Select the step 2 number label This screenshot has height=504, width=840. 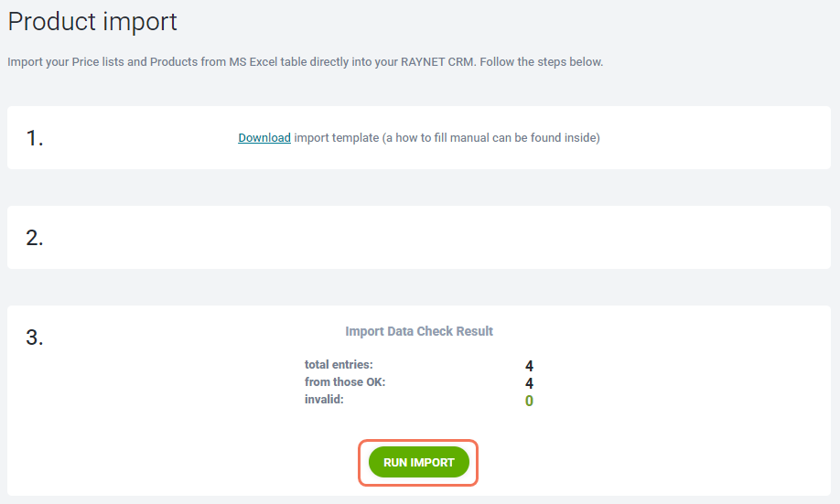pos(35,238)
